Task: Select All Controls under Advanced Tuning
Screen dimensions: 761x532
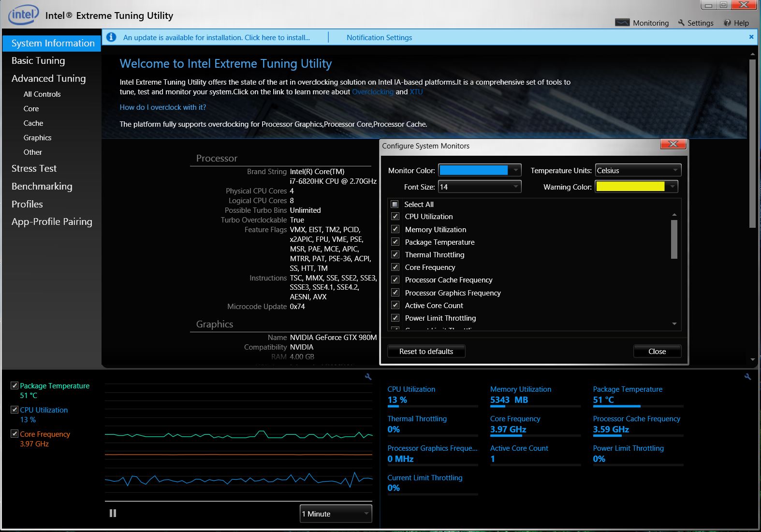Action: pyautogui.click(x=42, y=94)
